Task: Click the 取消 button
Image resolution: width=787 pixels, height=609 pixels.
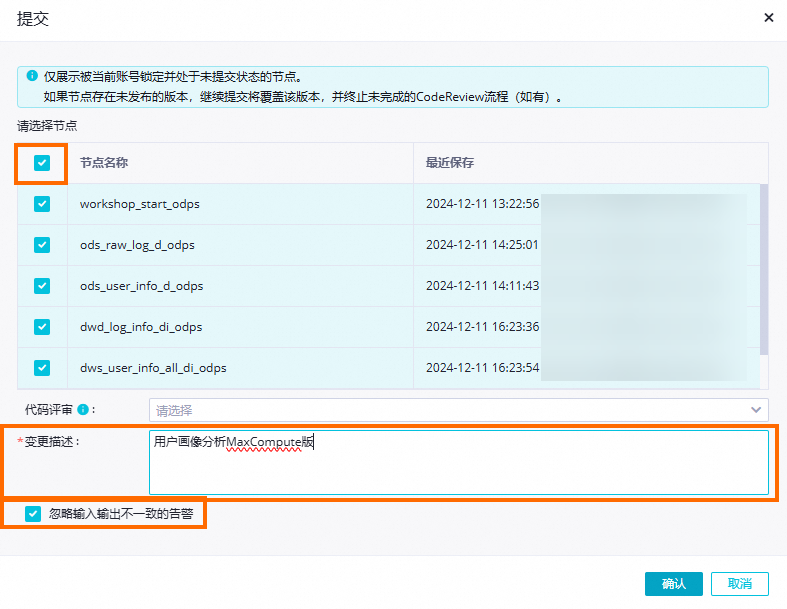Action: click(x=740, y=584)
